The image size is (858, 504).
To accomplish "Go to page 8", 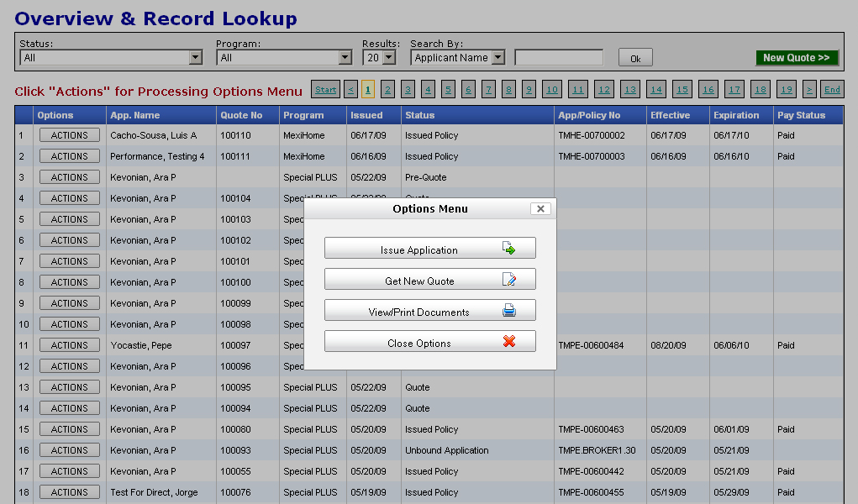I will pyautogui.click(x=508, y=90).
